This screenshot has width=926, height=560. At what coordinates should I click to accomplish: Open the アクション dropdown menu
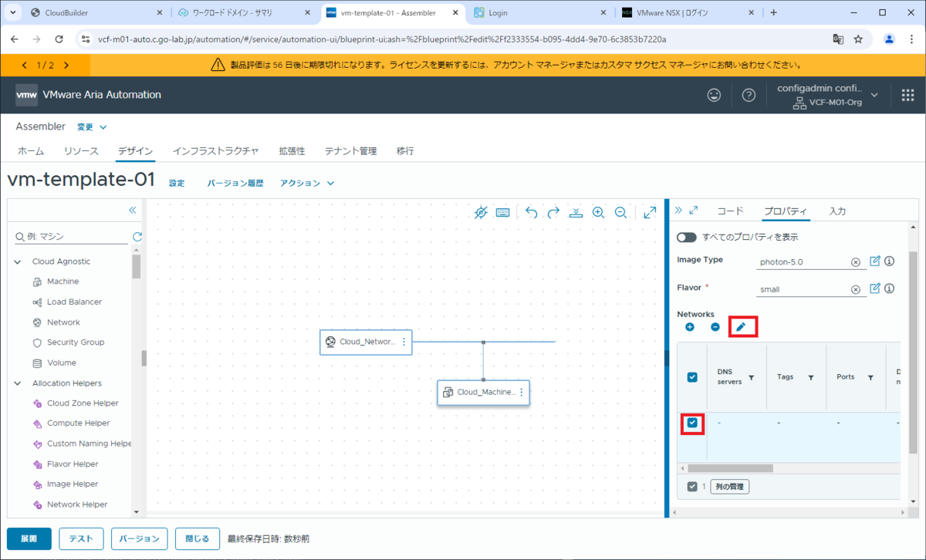pos(307,184)
